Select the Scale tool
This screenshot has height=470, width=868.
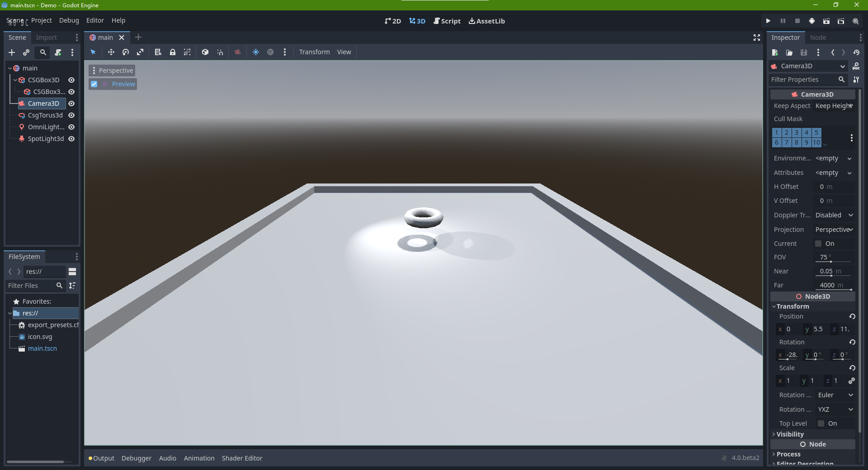pyautogui.click(x=141, y=52)
